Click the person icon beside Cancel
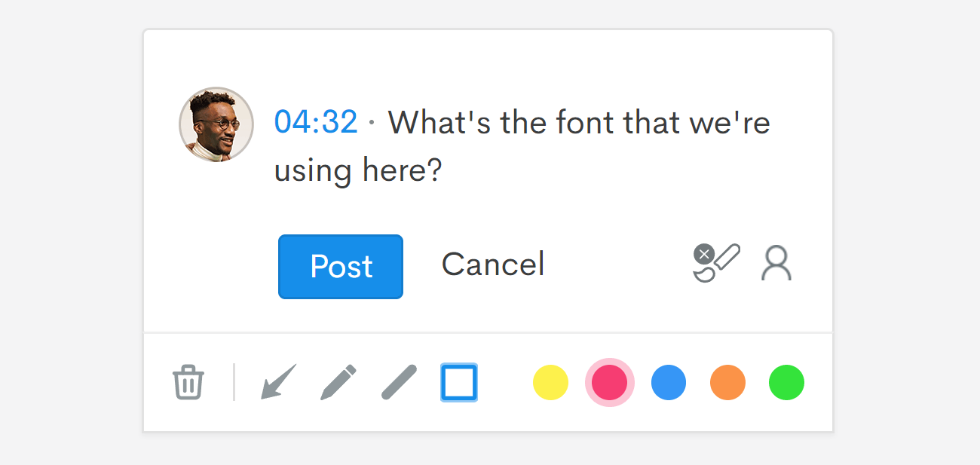Screen dimensions: 980x465 point(776,263)
